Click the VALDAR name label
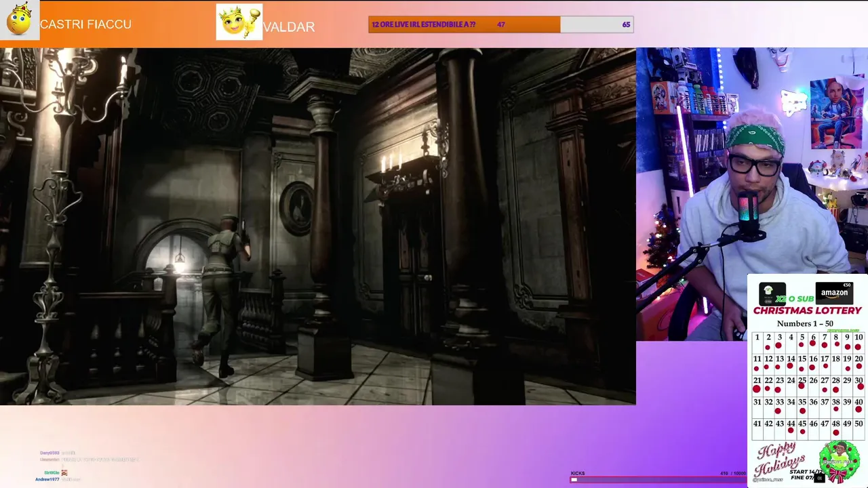The image size is (868, 488). tap(289, 27)
